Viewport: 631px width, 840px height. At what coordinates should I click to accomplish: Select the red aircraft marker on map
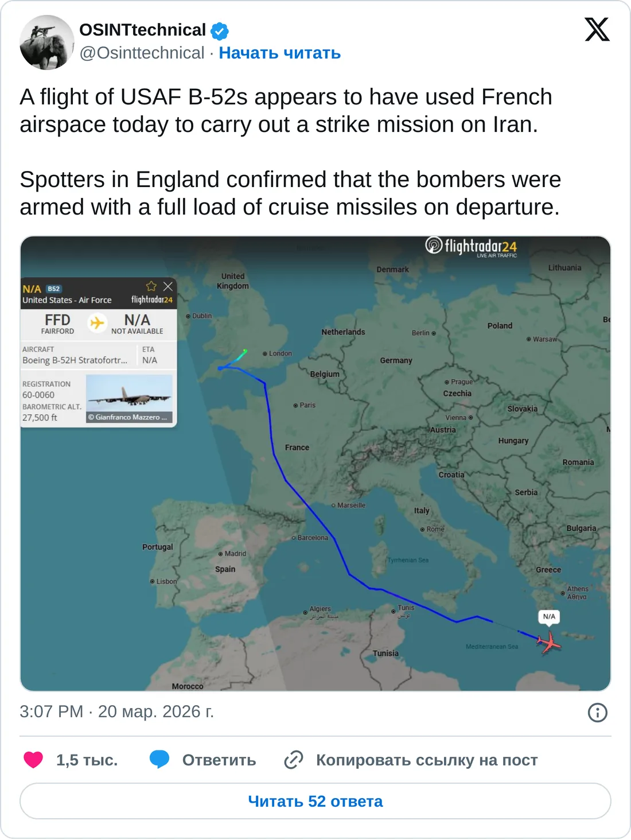[549, 641]
